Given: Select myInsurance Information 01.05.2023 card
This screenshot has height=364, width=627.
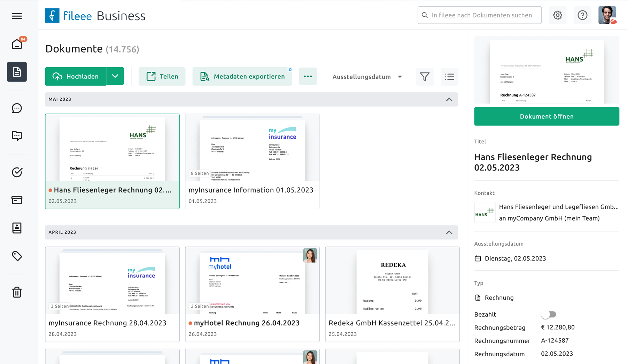Looking at the screenshot, I should coord(252,161).
